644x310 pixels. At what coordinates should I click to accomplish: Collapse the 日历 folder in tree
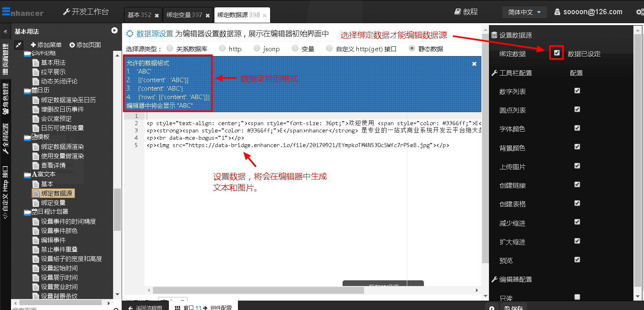[27, 90]
